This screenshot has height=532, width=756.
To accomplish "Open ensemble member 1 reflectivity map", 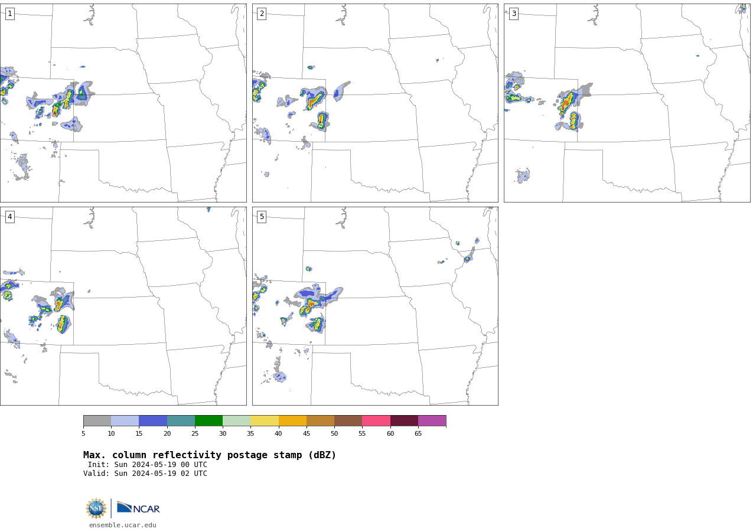I will click(123, 103).
